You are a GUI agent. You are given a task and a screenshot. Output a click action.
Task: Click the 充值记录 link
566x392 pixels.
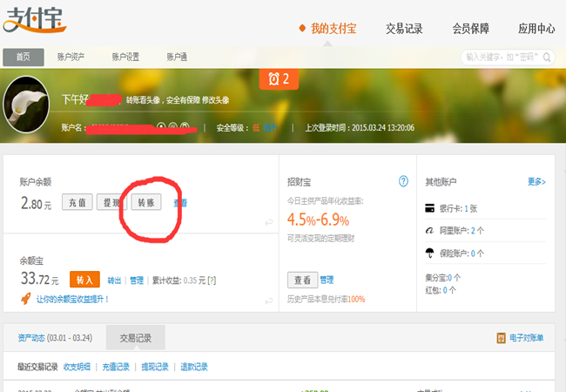(x=116, y=367)
